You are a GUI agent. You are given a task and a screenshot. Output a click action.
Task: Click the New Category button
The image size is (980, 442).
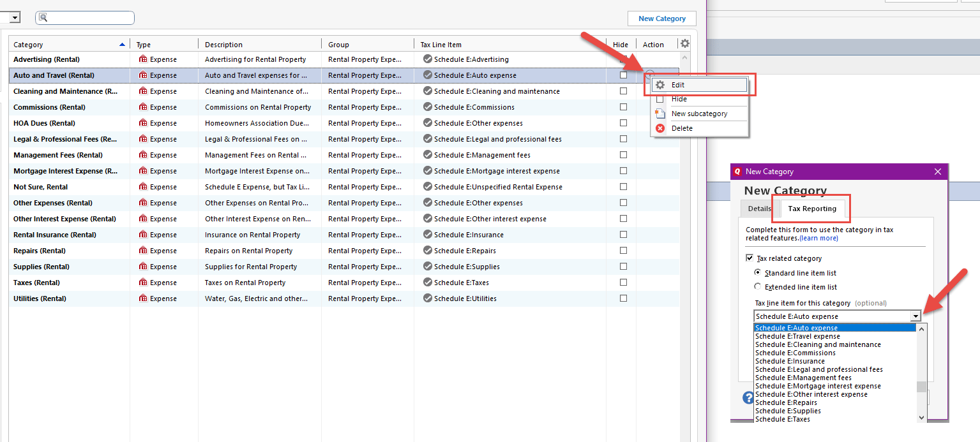point(662,18)
